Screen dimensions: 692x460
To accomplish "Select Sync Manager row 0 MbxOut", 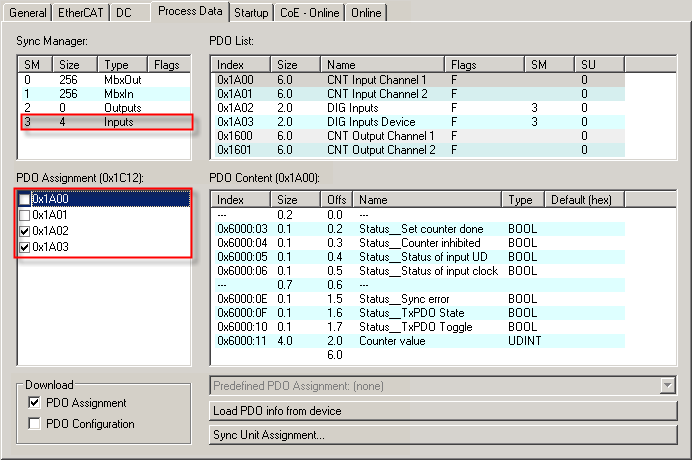I will point(104,80).
